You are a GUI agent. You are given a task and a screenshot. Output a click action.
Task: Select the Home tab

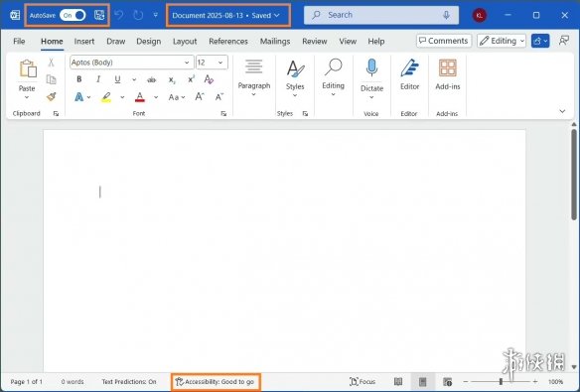[x=52, y=42]
